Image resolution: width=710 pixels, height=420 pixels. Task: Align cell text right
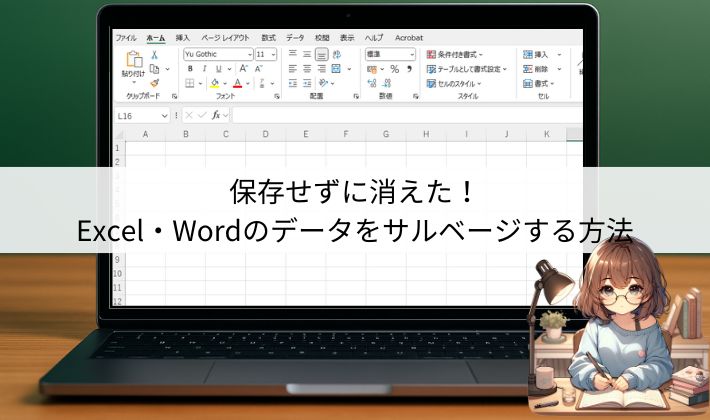tap(321, 69)
